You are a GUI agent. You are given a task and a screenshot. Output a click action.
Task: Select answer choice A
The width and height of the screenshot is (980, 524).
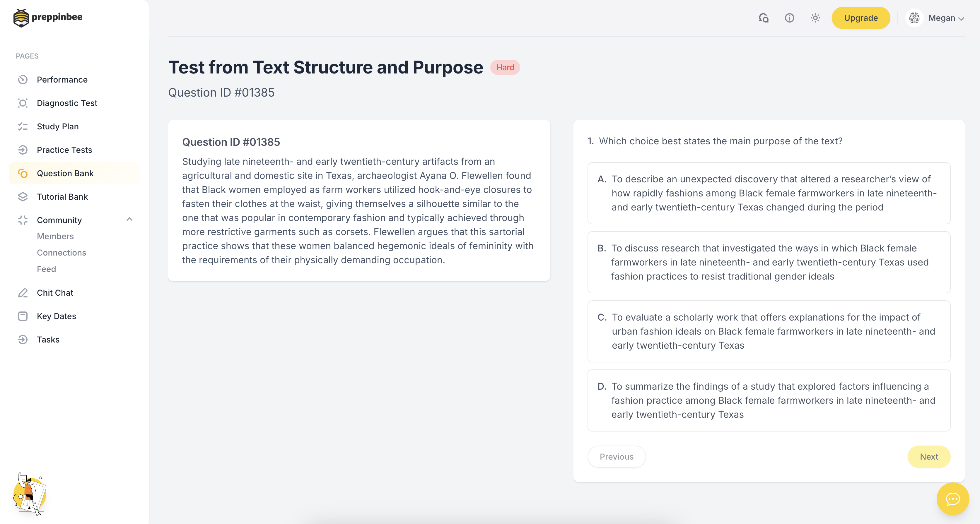[769, 193]
